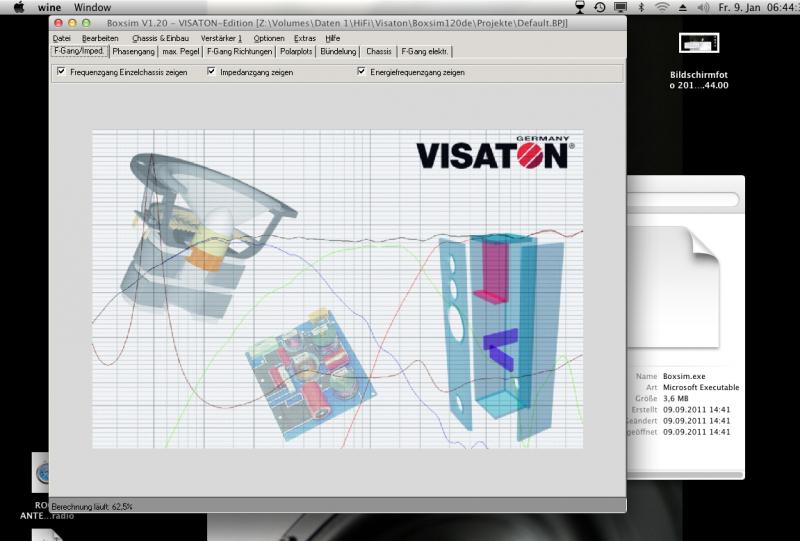This screenshot has height=541, width=800.
Task: Click the wine glass menu bar icon
Action: click(x=580, y=7)
